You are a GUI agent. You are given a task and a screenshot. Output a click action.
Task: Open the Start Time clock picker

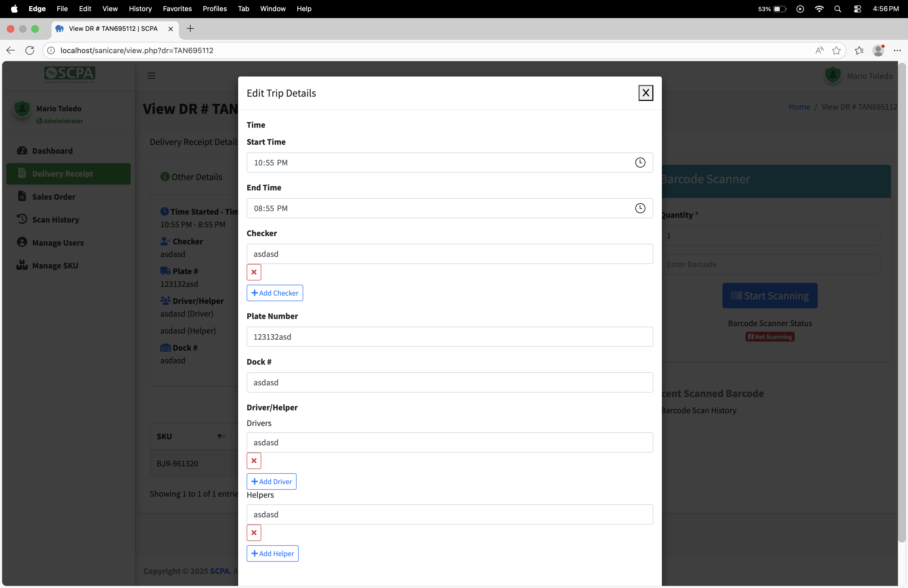click(x=640, y=163)
